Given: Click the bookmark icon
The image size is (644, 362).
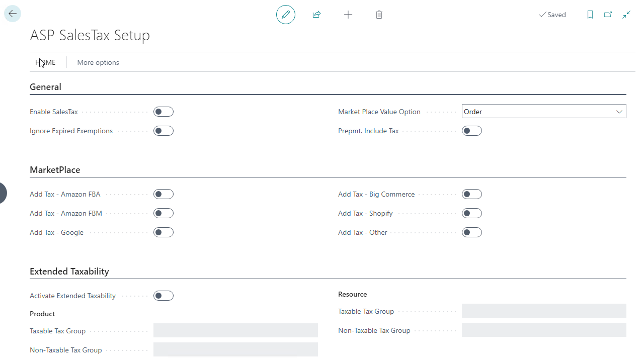Looking at the screenshot, I should pyautogui.click(x=590, y=15).
